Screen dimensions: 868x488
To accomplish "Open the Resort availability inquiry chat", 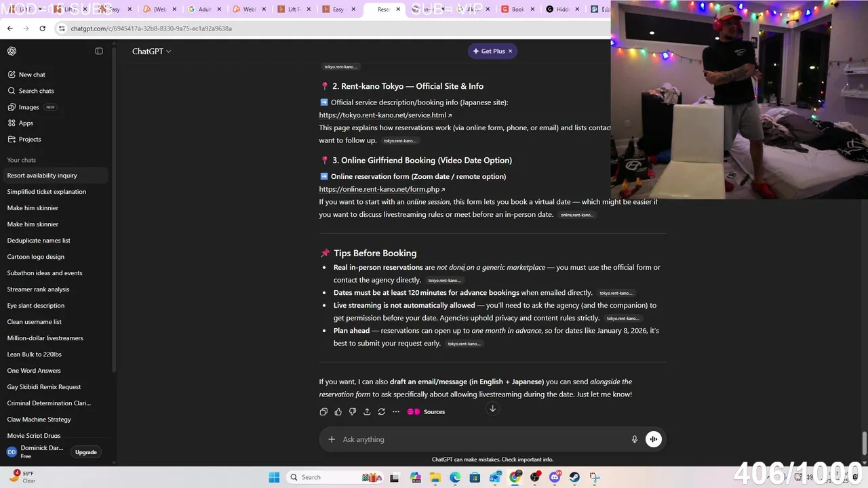I will 56,176.
